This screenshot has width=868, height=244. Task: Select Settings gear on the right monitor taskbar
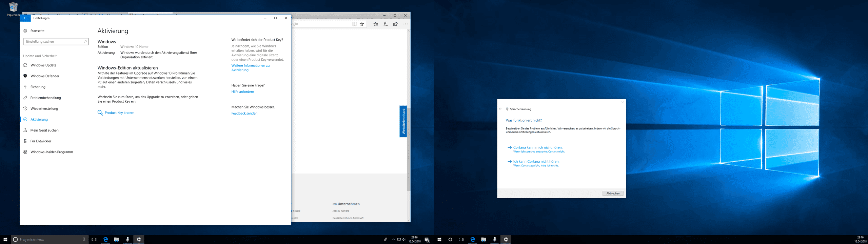click(x=506, y=239)
